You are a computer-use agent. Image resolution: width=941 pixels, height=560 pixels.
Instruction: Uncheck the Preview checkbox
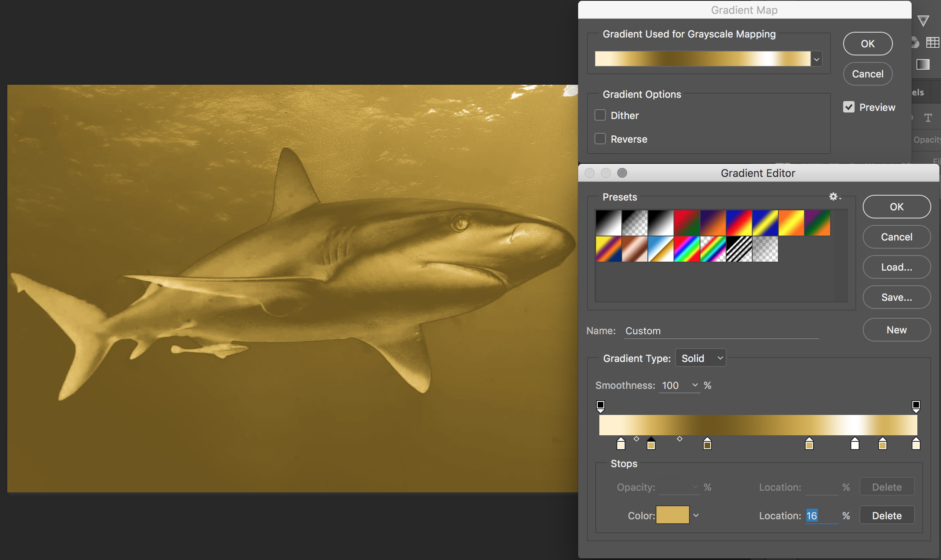[x=849, y=107]
